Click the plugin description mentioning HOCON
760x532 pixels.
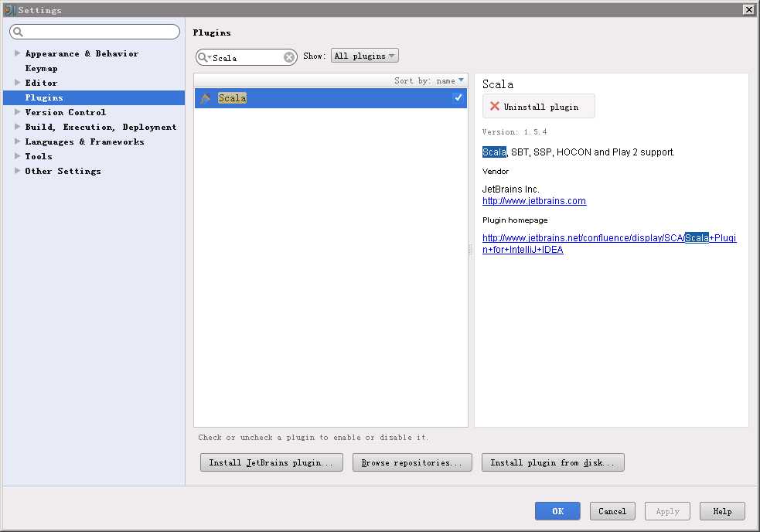[578, 152]
